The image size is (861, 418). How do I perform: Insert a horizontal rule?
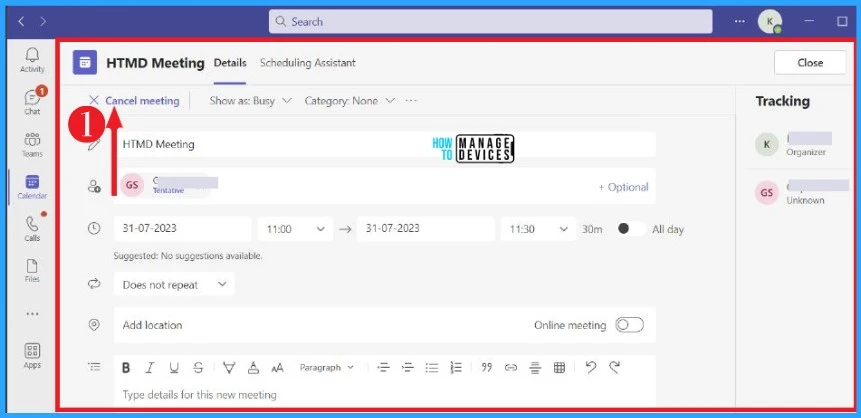tap(535, 368)
